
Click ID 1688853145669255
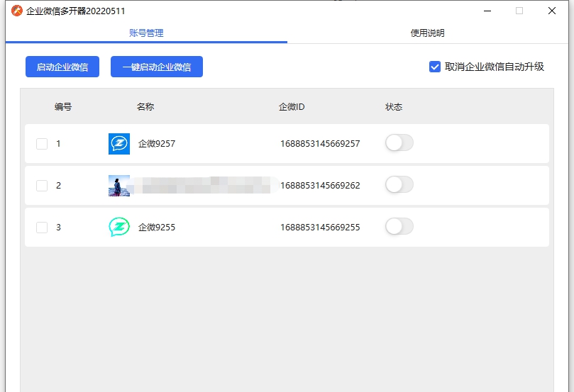pyautogui.click(x=320, y=228)
